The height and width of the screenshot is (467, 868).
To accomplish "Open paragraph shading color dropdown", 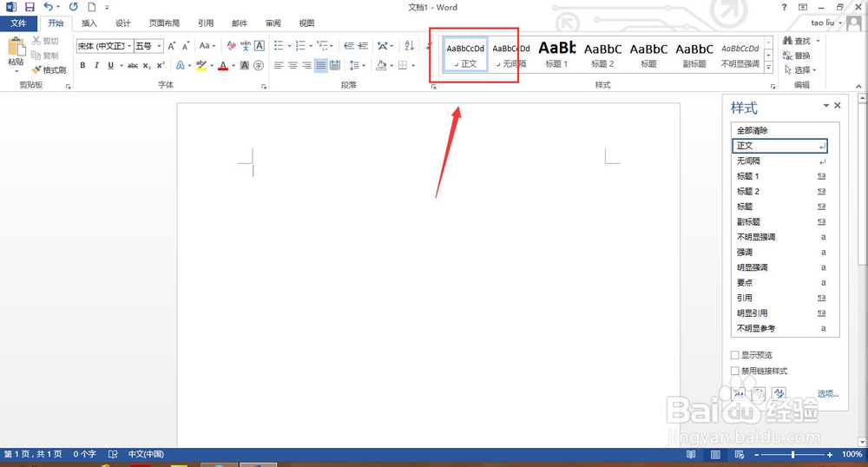I will [391, 65].
